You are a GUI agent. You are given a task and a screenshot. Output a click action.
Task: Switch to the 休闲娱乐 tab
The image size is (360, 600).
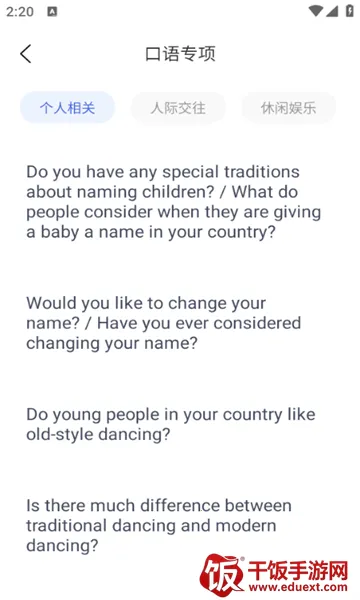(x=288, y=108)
